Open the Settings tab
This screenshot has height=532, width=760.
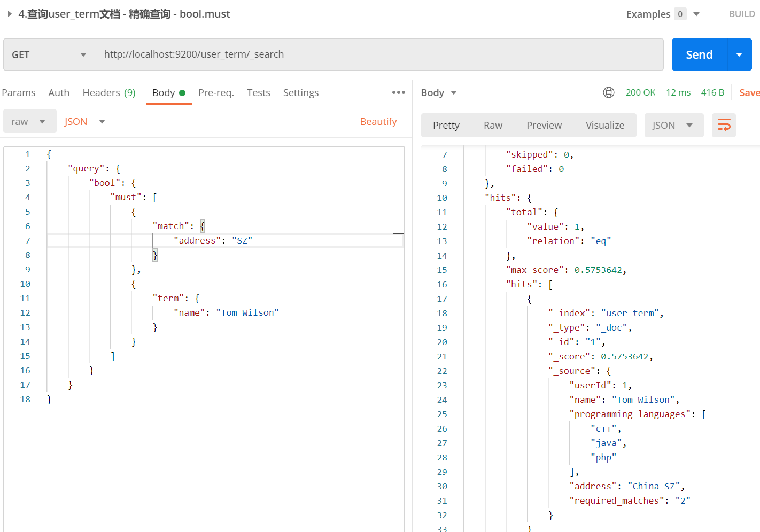(301, 92)
